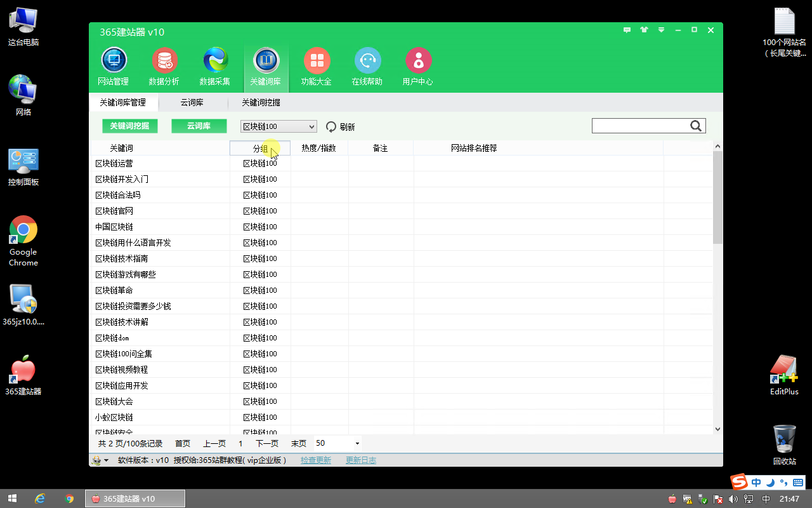Expand the status bar settings arrow

coord(106,460)
